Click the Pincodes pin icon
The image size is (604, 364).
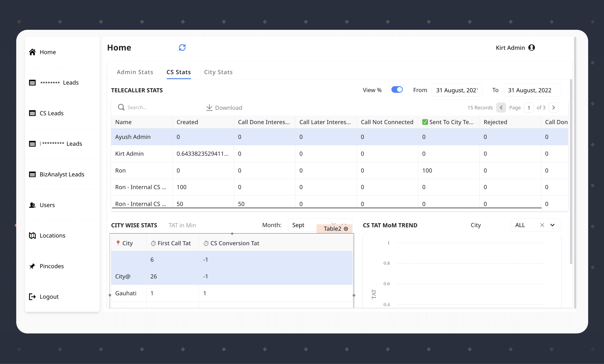(32, 266)
